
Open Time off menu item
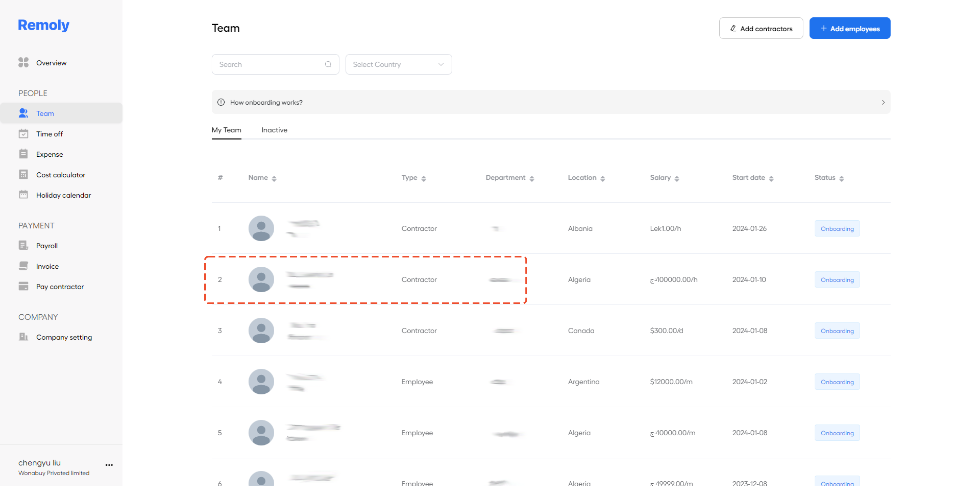pos(49,134)
